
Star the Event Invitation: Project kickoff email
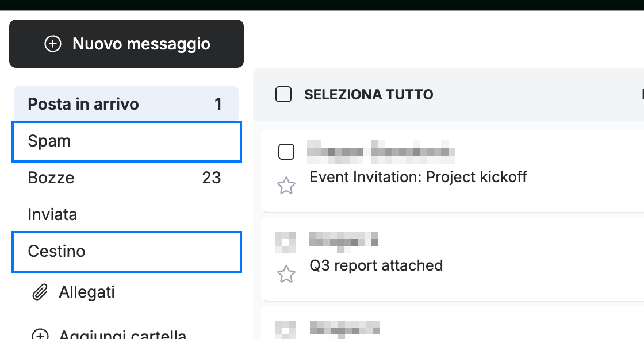(x=286, y=186)
